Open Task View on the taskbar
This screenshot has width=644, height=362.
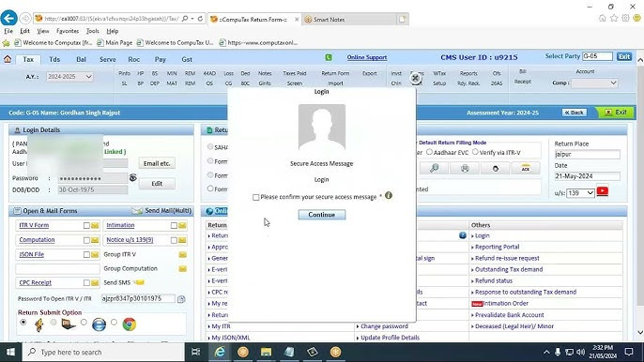click(196, 352)
